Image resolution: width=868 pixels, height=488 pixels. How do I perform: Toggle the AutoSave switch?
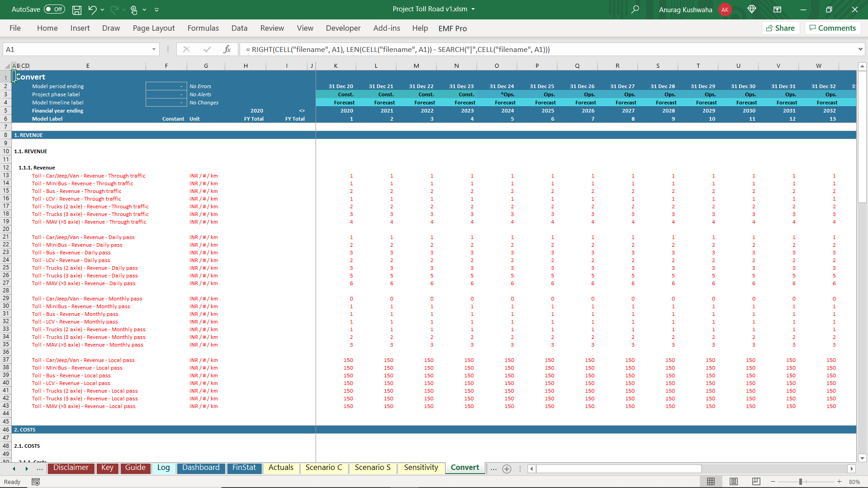pos(54,9)
